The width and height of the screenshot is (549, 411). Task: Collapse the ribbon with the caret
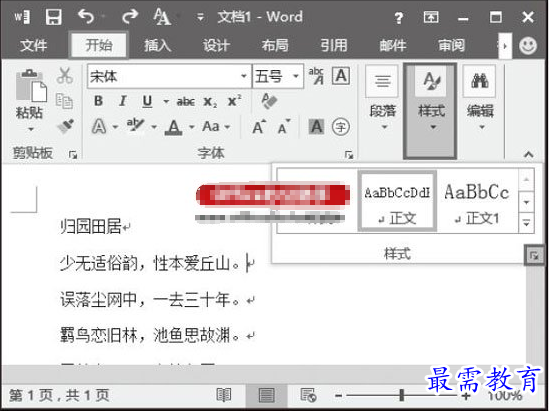pos(529,154)
